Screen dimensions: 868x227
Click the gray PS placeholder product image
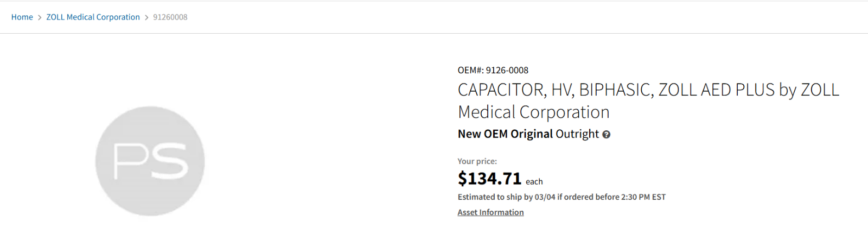[150, 161]
